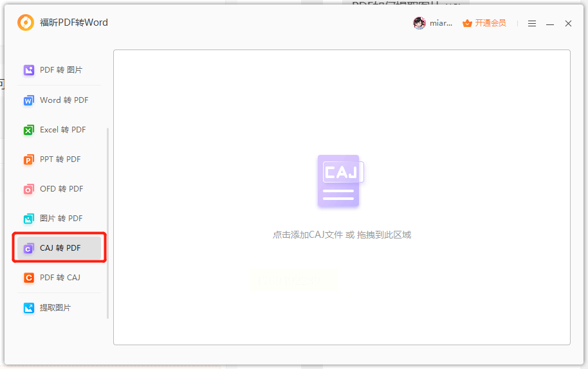This screenshot has width=588, height=369.
Task: Select 提取图片 label
Action: pyautogui.click(x=55, y=307)
